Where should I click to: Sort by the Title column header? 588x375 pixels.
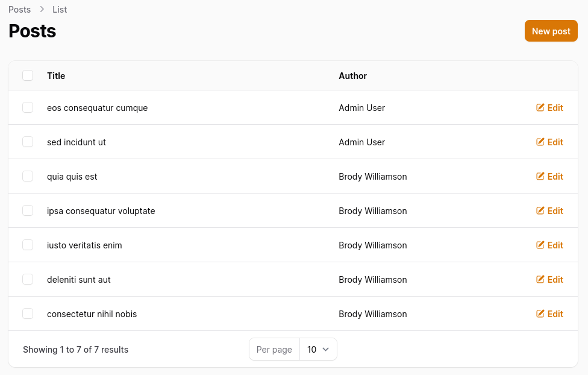click(x=56, y=76)
